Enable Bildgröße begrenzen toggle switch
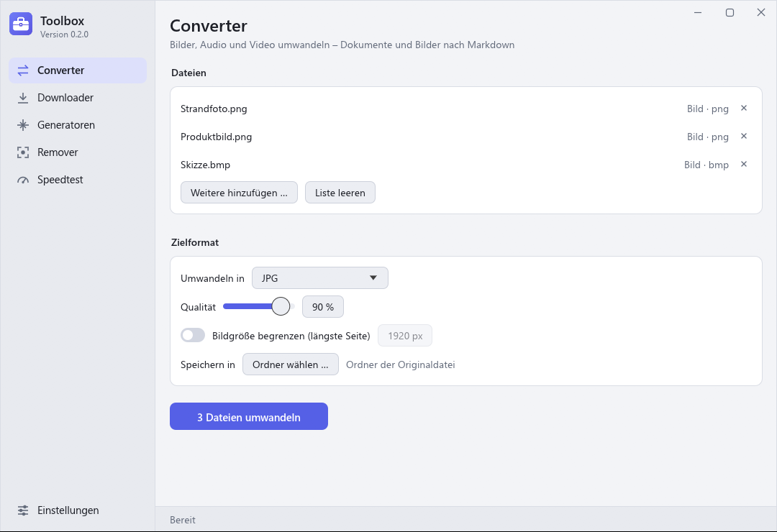 [x=193, y=335]
